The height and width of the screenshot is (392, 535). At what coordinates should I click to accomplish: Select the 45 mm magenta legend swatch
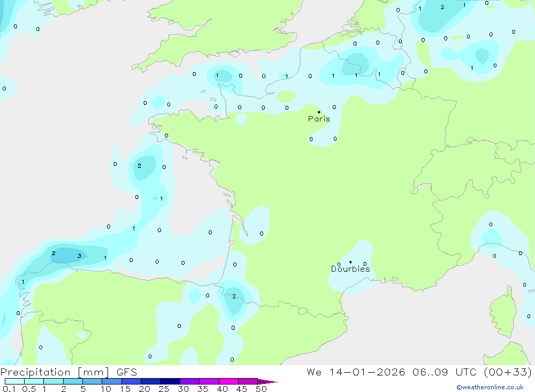248,381
